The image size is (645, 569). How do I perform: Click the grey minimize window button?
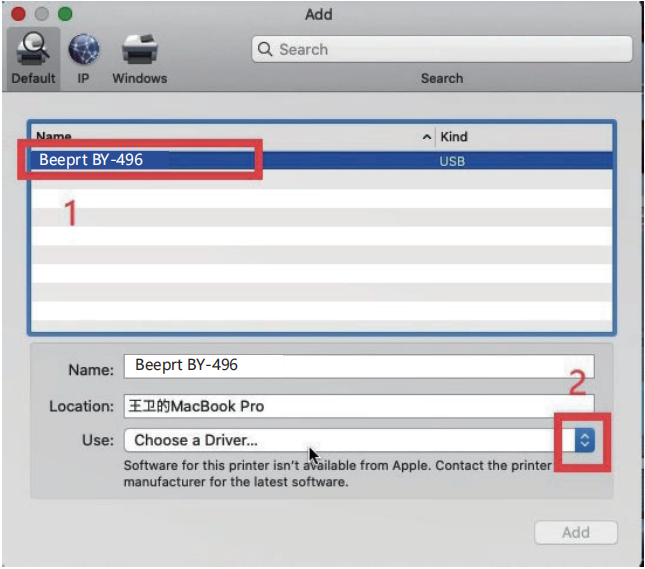[42, 14]
